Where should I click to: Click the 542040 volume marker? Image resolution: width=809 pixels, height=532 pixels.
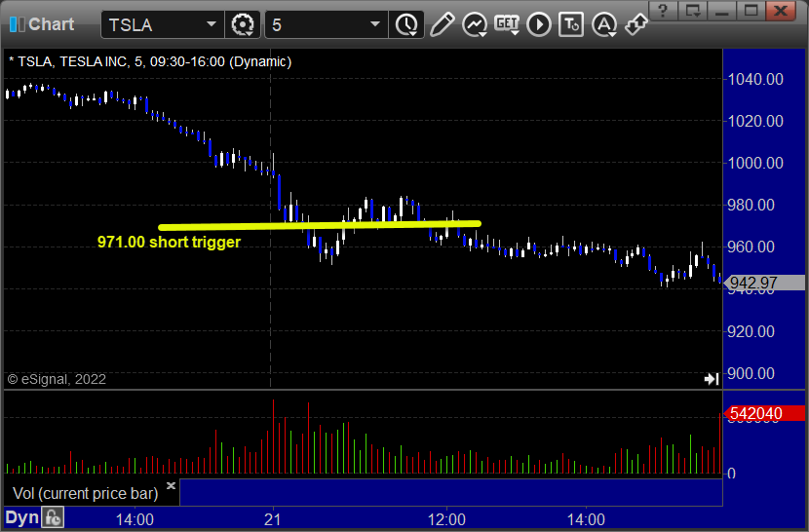[765, 413]
